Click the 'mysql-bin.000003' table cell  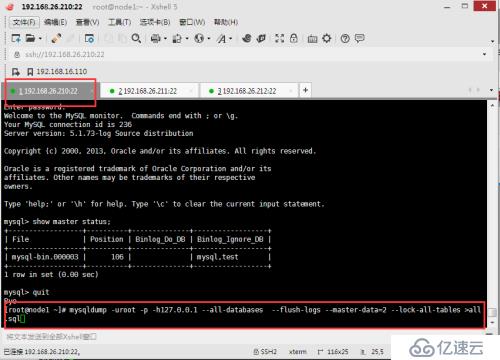click(45, 257)
